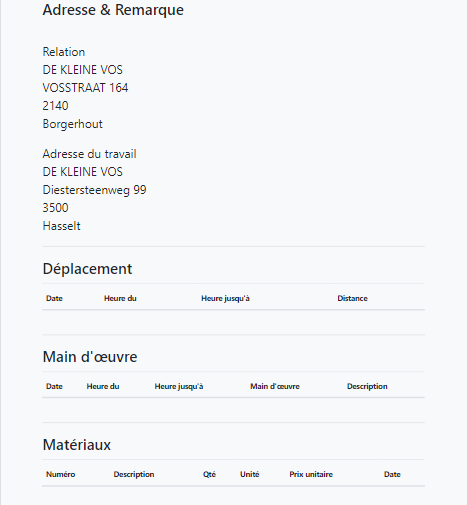Click the Prix unitaire column header

[311, 474]
